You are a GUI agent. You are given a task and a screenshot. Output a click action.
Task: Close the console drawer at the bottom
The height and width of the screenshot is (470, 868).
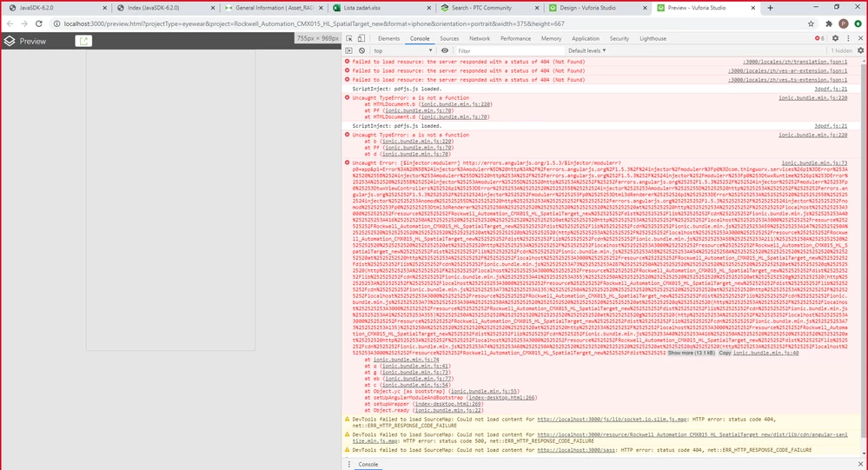[860, 464]
